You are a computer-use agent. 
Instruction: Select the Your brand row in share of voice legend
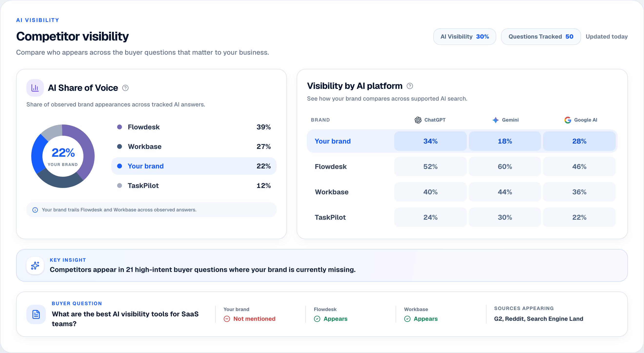coord(194,166)
